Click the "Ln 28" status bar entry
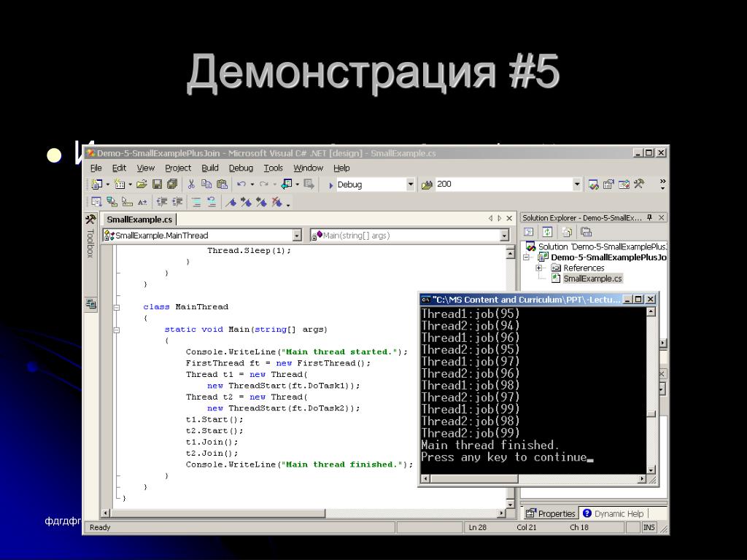Viewport: 747px width, 560px height. [477, 527]
